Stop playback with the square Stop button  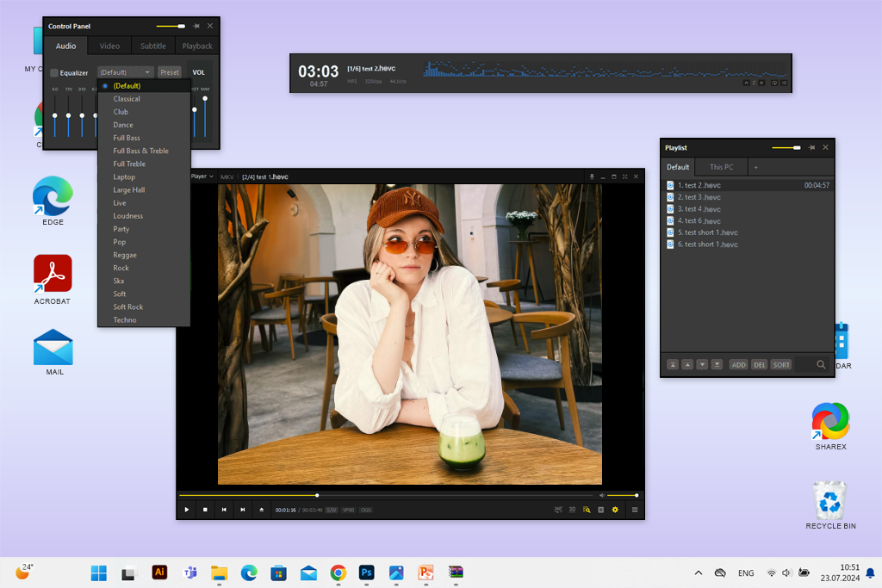click(205, 510)
